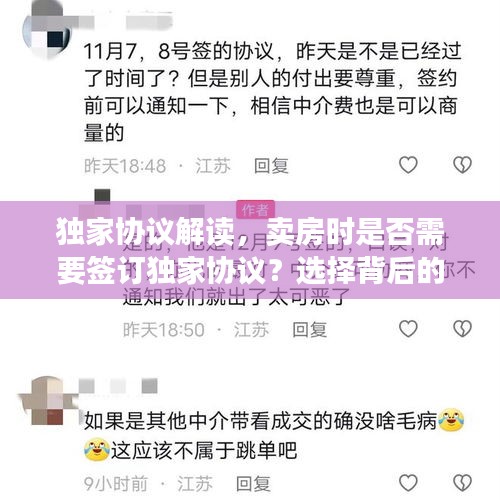Reply to the 9小时前 comment

pos(253,484)
